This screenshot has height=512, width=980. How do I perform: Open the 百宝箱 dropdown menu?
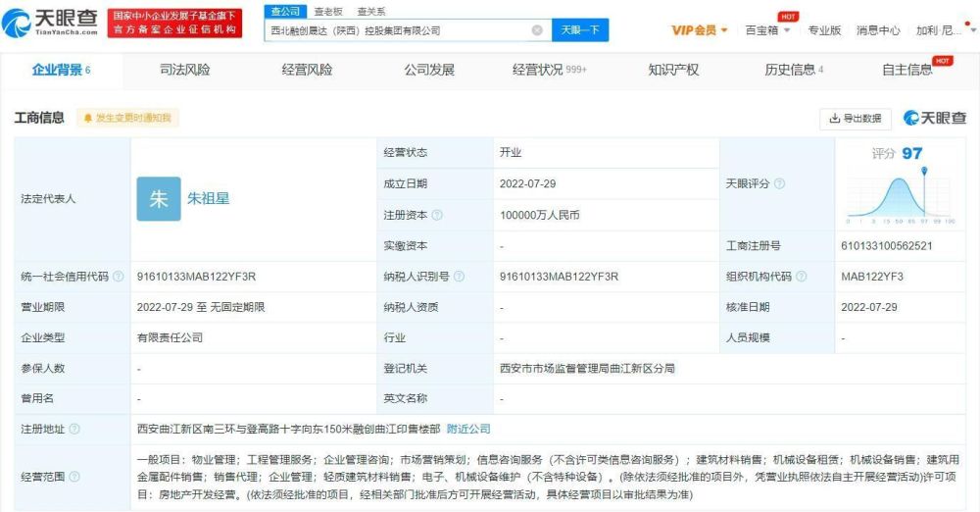pos(768,30)
